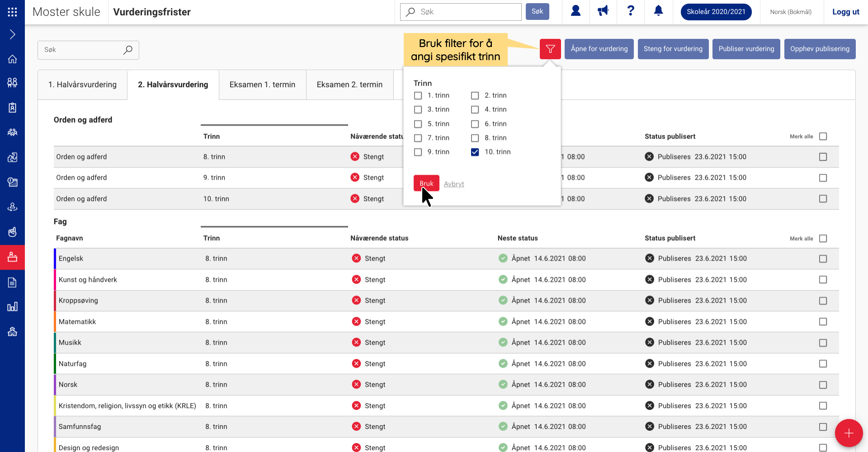Open the ID badge icon in sidebar
868x452 pixels.
point(12,108)
